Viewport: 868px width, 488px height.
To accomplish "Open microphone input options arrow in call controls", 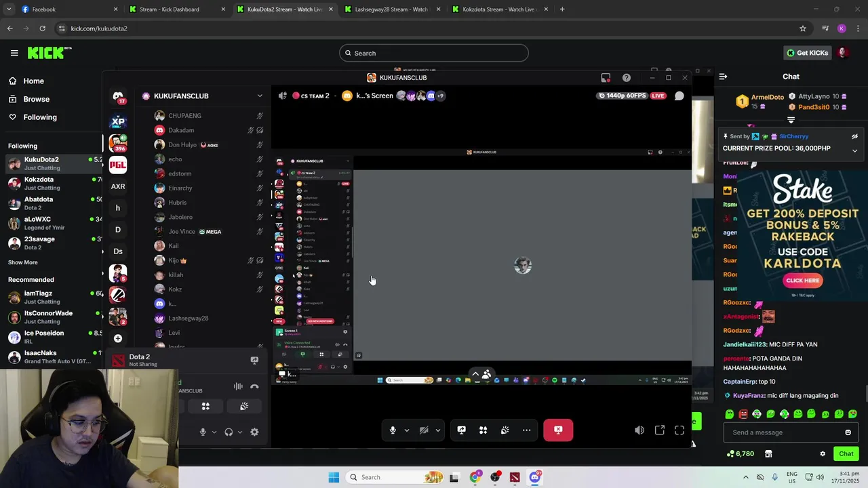I will 407,430.
